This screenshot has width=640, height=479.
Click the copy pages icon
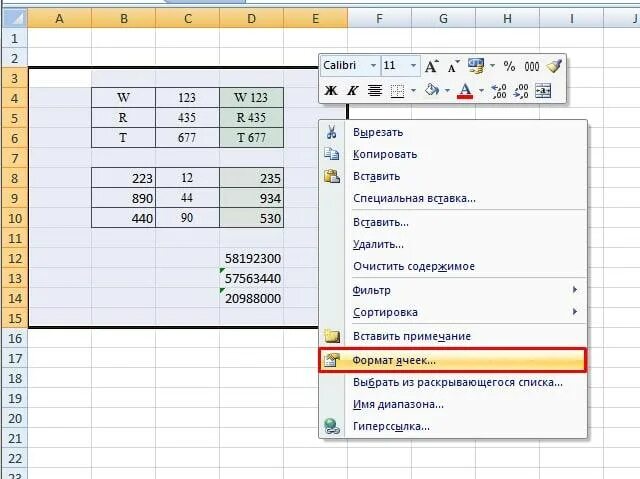point(331,154)
